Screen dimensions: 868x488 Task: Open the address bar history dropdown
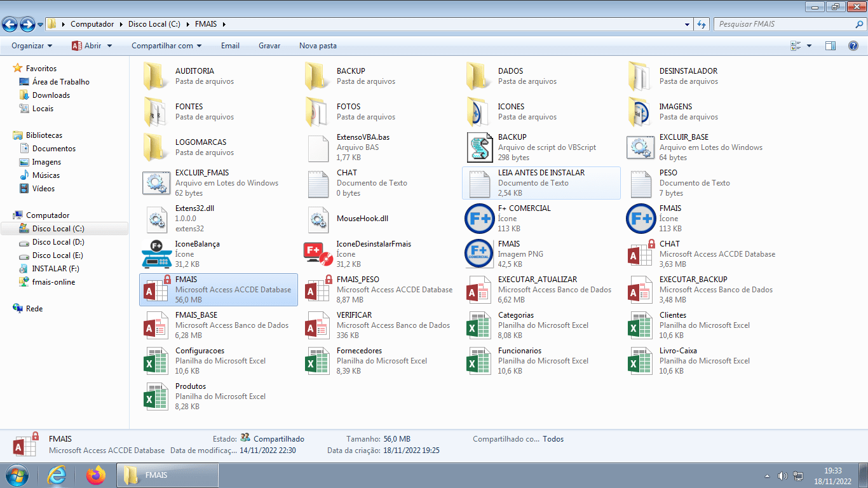[688, 24]
